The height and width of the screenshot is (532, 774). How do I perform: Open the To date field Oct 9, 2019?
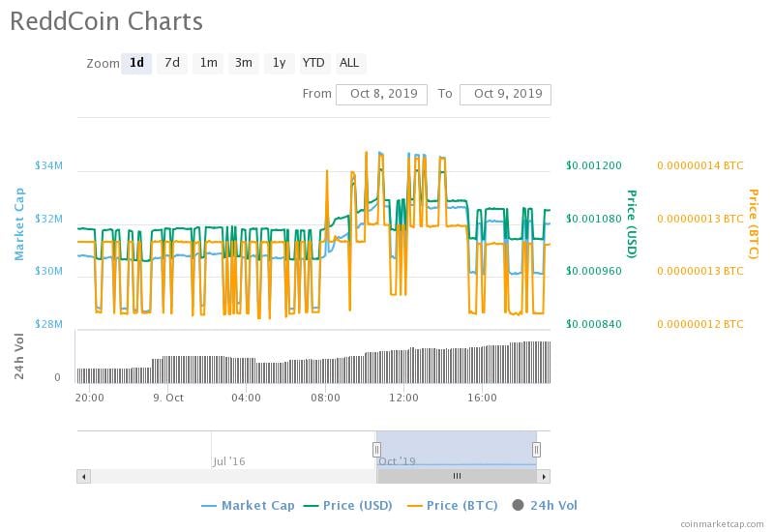[x=505, y=94]
